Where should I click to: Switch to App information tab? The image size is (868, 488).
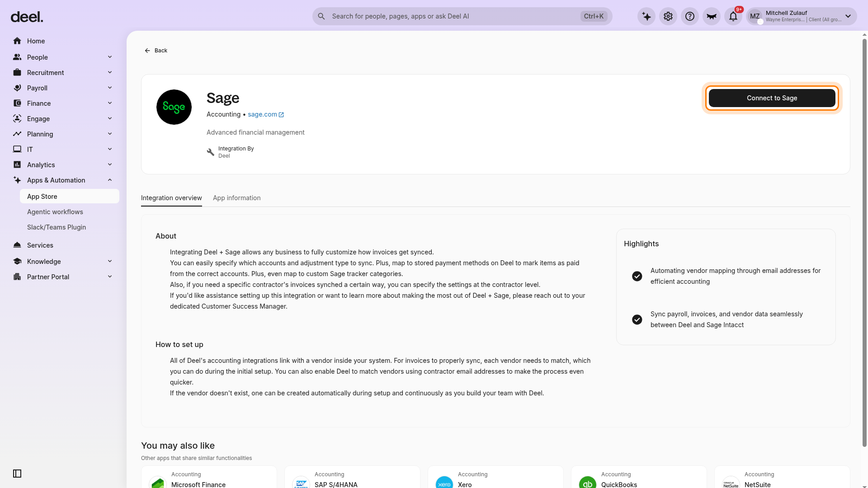pyautogui.click(x=237, y=198)
